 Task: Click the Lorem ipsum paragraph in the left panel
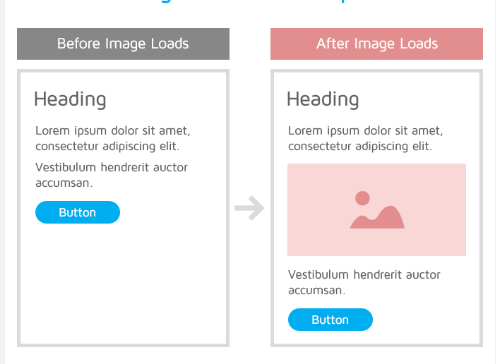point(113,138)
